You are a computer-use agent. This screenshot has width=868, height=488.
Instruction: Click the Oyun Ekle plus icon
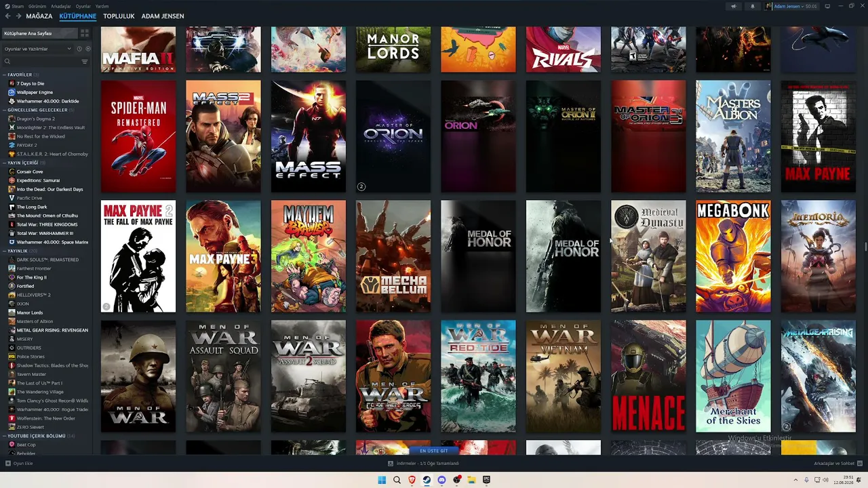tap(8, 464)
